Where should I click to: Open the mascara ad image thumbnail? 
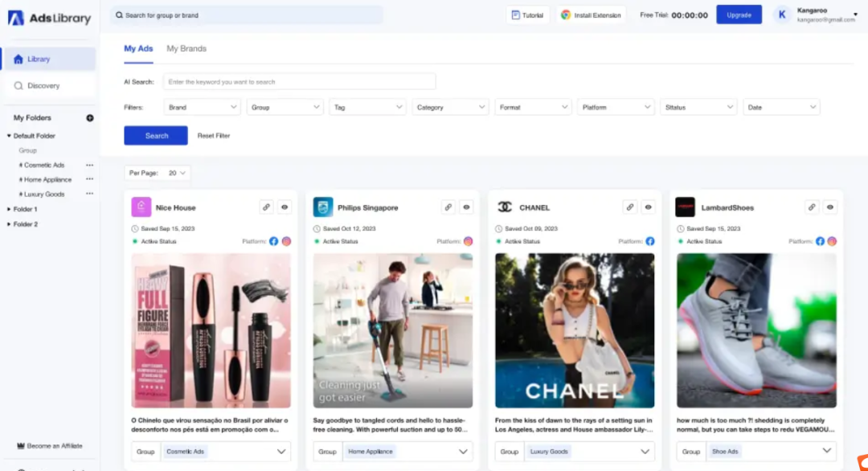coord(211,330)
